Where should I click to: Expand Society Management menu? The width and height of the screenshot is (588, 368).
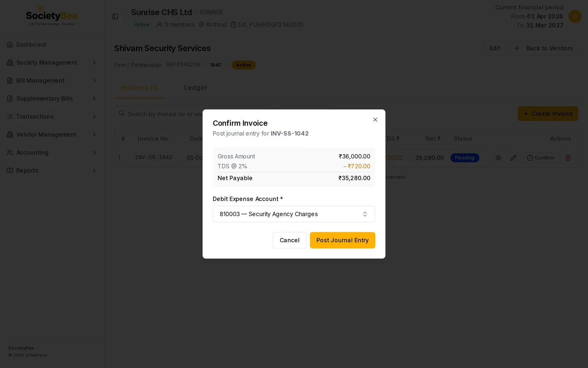click(x=51, y=63)
